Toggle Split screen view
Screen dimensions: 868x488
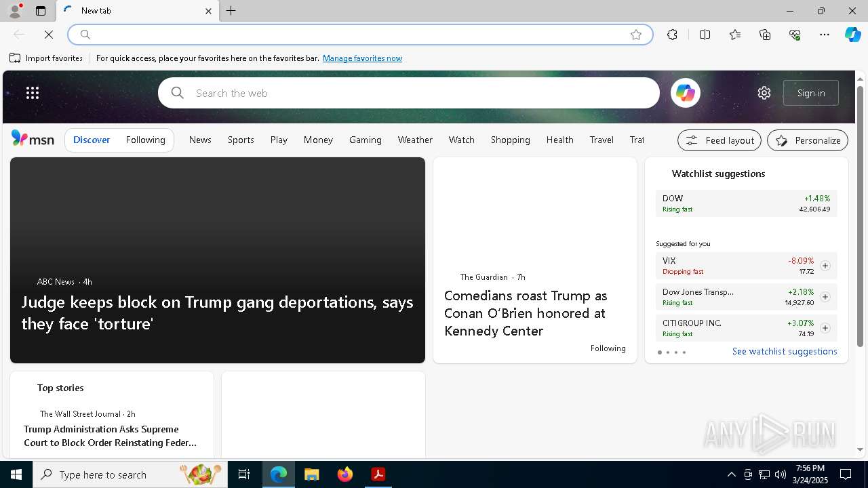705,35
